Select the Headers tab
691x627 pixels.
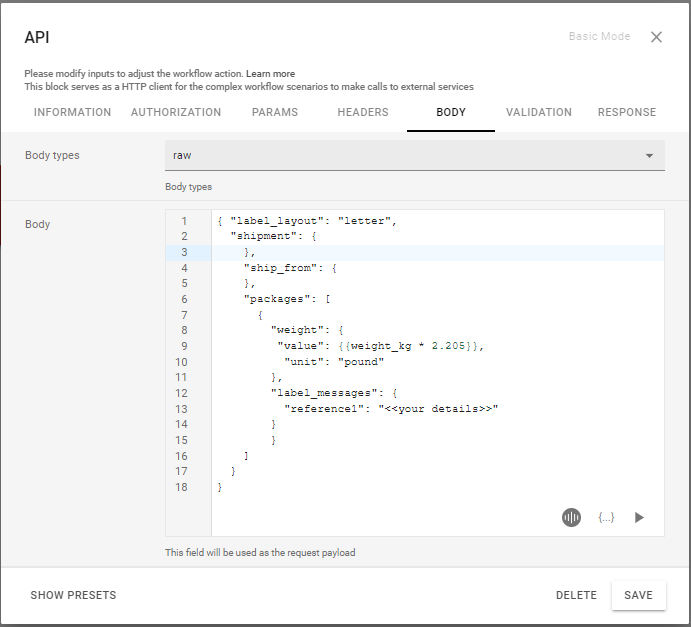pyautogui.click(x=363, y=113)
